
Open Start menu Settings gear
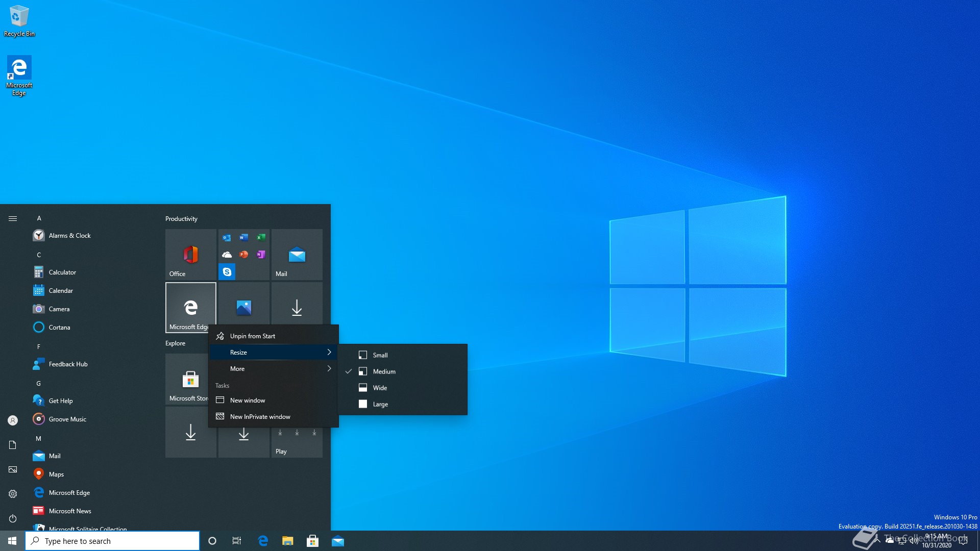pyautogui.click(x=13, y=494)
